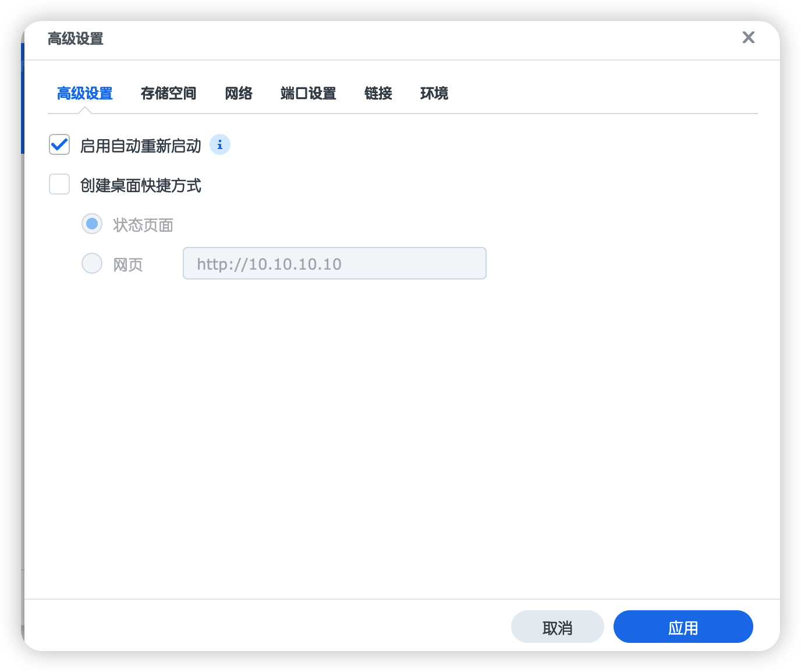Click the 创建桌面快捷方式 label text
Image resolution: width=801 pixels, height=672 pixels.
pos(141,185)
